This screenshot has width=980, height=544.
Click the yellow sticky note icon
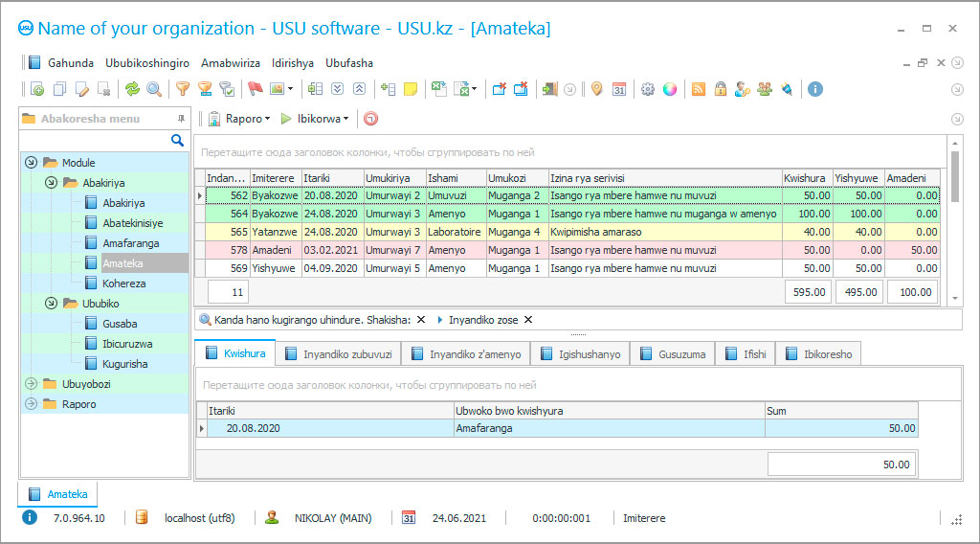(411, 89)
